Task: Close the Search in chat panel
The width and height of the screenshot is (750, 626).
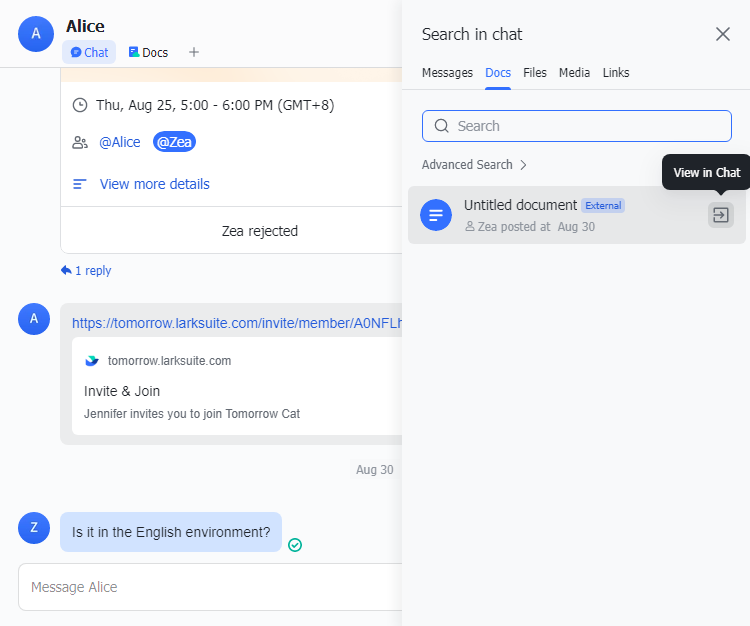Action: (723, 34)
